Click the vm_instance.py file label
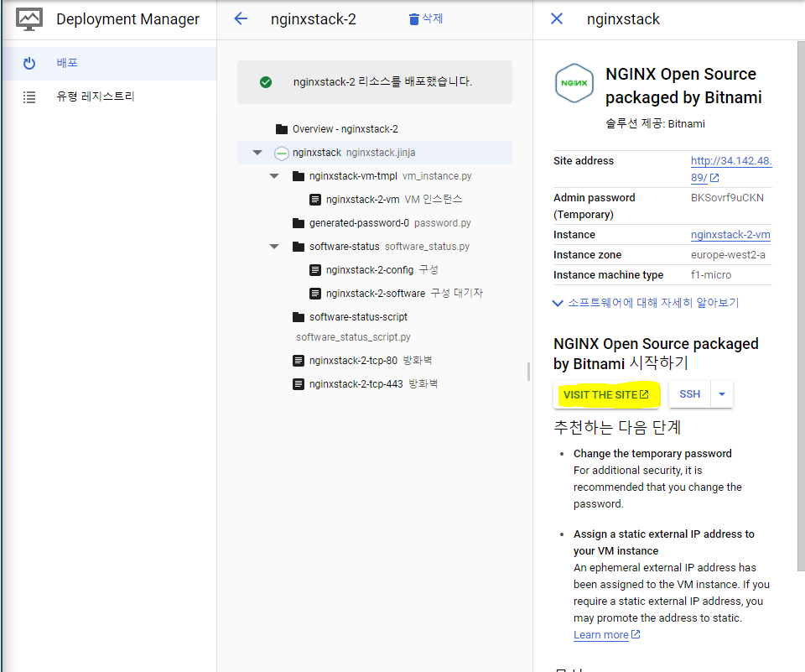 coord(437,176)
